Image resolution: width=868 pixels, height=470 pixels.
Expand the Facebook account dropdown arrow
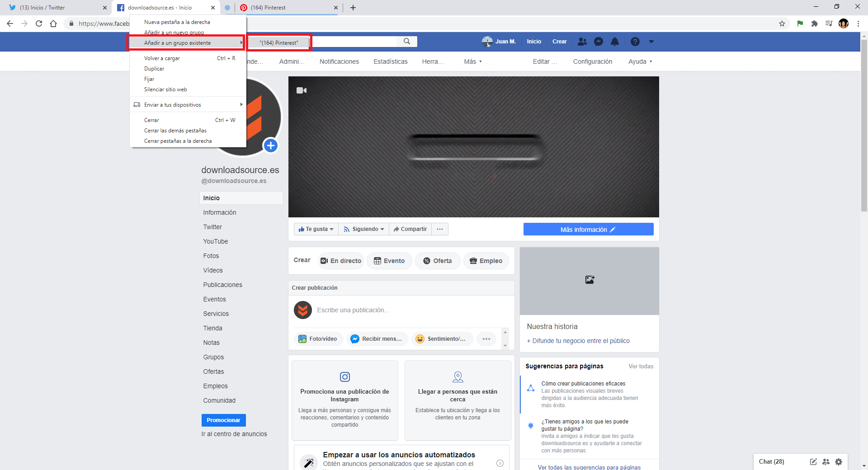[651, 42]
